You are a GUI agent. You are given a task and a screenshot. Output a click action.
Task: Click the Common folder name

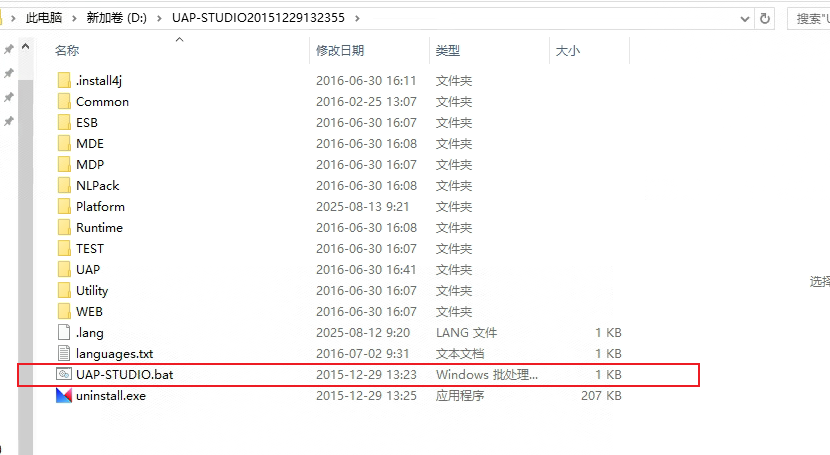[x=102, y=102]
